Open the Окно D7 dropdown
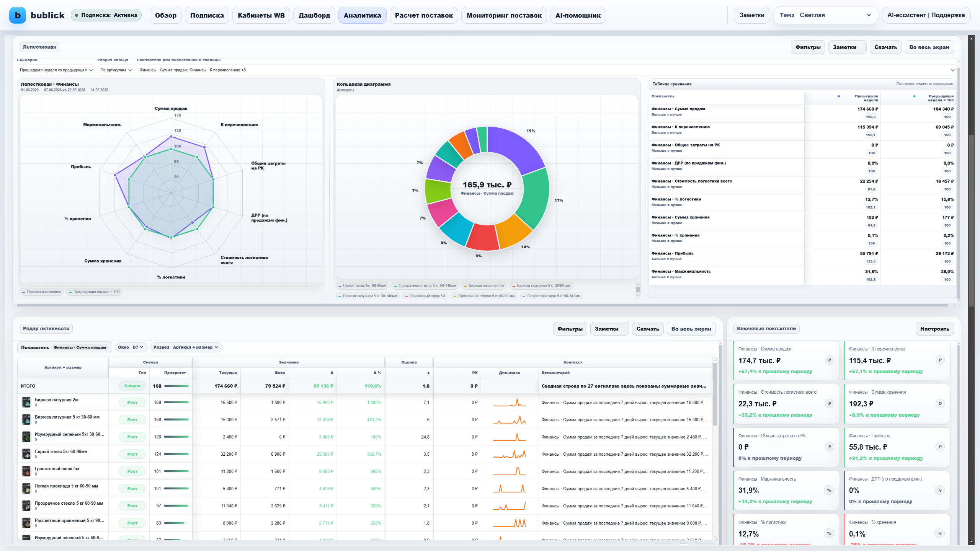Image resolution: width=980 pixels, height=551 pixels. (x=131, y=347)
